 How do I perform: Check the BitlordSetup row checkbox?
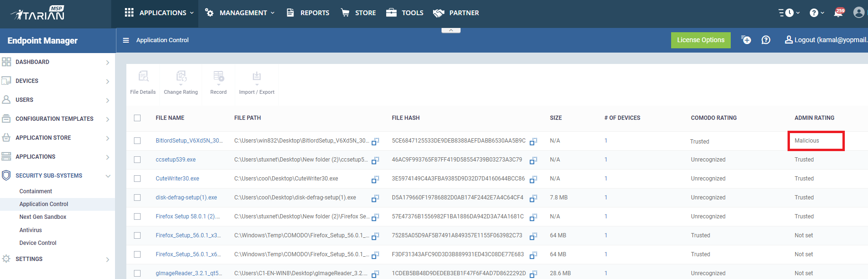137,141
